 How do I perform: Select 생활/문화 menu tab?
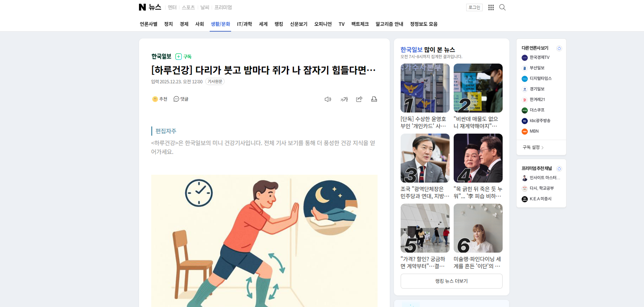pos(220,24)
